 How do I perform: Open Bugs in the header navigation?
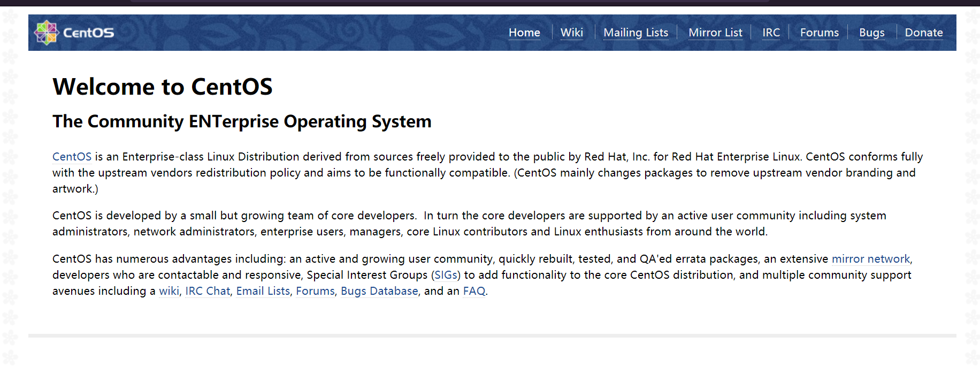pos(871,33)
